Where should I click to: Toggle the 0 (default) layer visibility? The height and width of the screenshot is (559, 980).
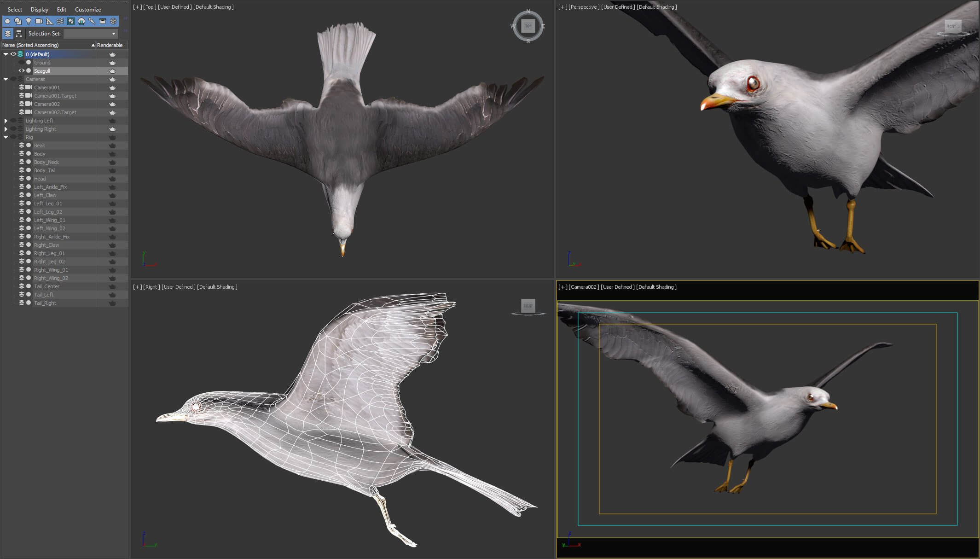coord(13,54)
